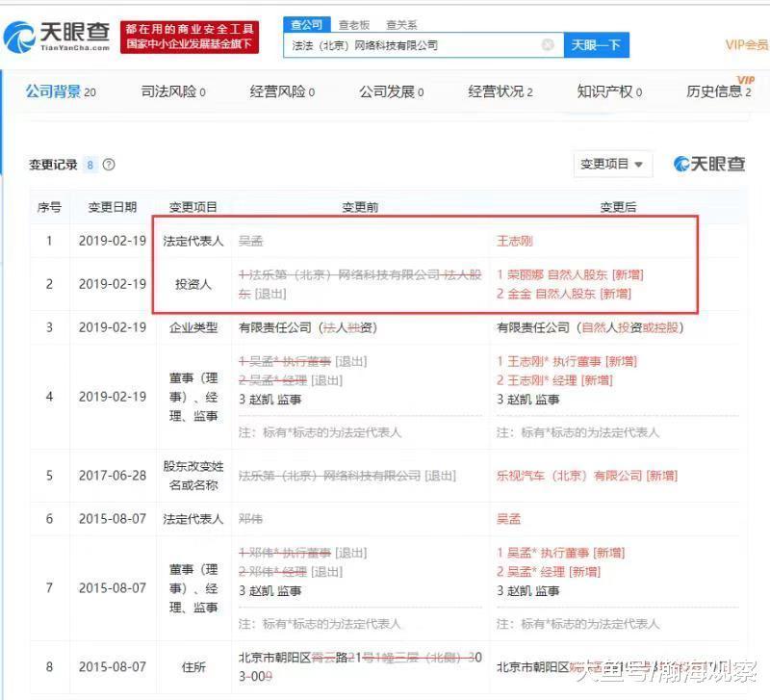Open the 知识产权 section tab
Screen dimensions: 770x700
click(609, 91)
